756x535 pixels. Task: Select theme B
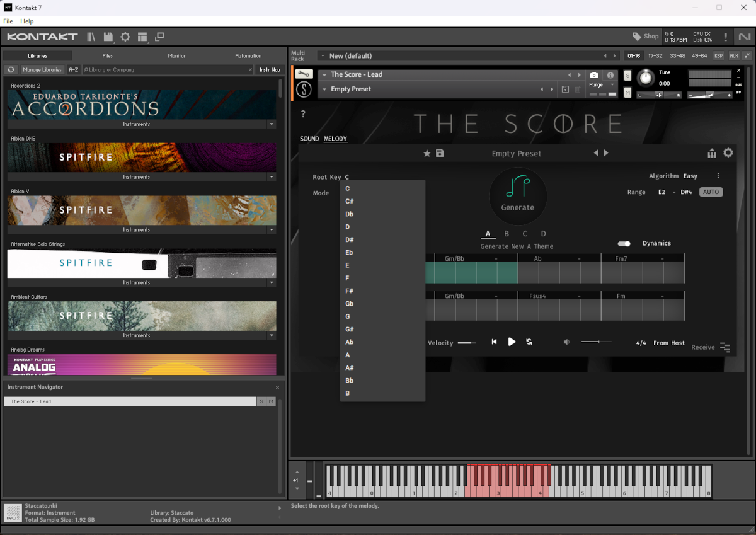(x=507, y=234)
